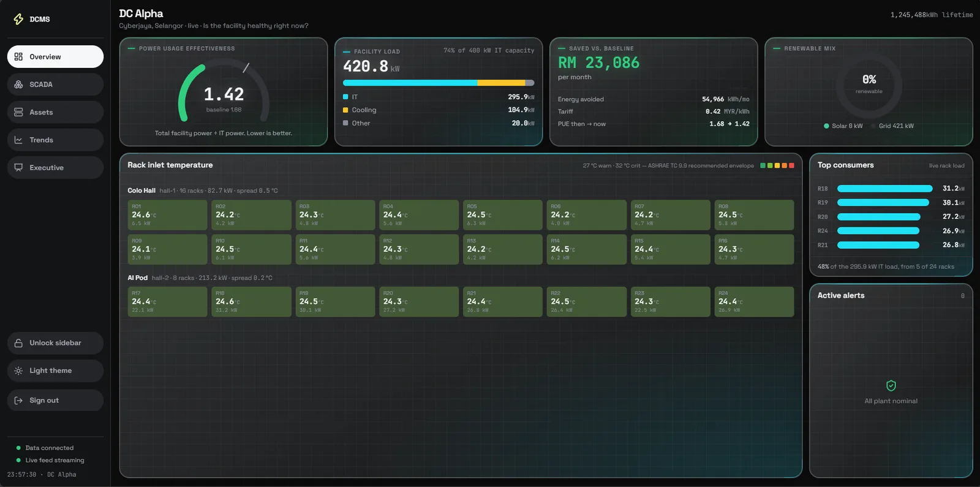980x487 pixels.
Task: Click the 54,966 kWh/mo energy avoided value
Action: (726, 99)
